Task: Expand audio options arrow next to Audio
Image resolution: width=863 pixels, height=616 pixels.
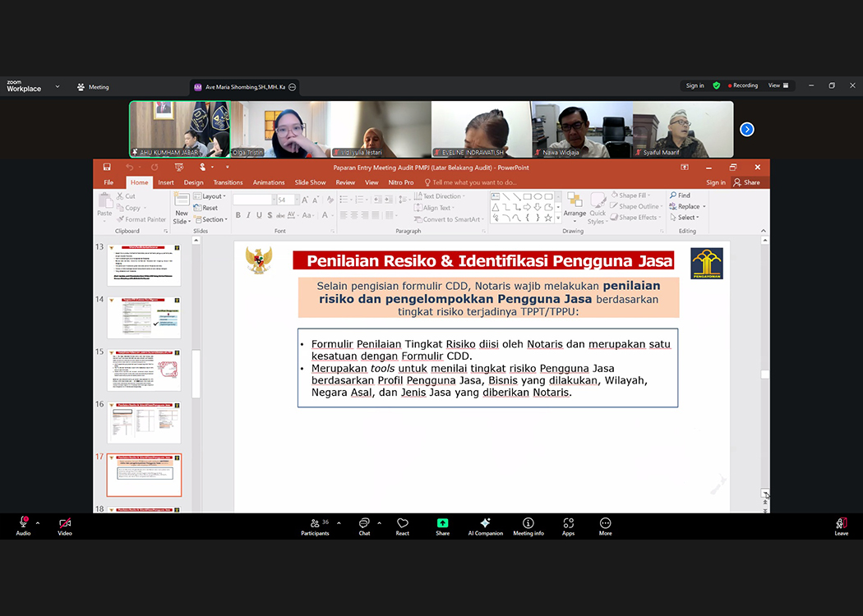Action: [x=38, y=522]
